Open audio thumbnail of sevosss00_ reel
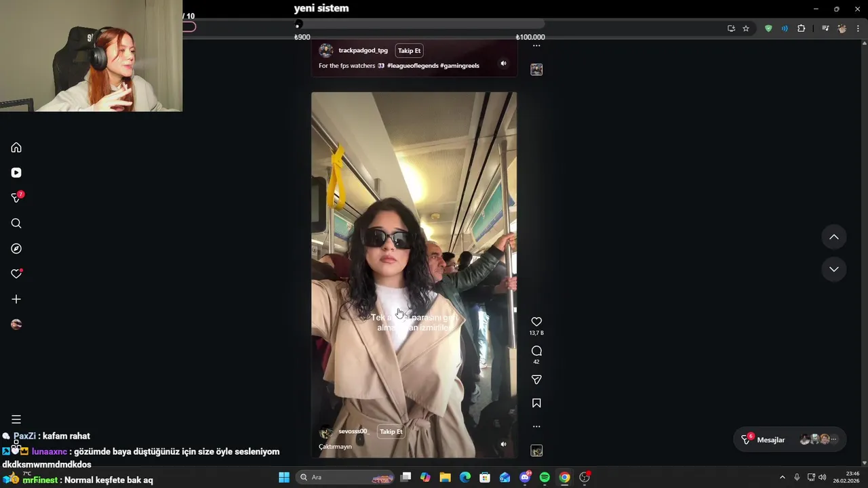Screen dimensions: 868x488 point(536,451)
